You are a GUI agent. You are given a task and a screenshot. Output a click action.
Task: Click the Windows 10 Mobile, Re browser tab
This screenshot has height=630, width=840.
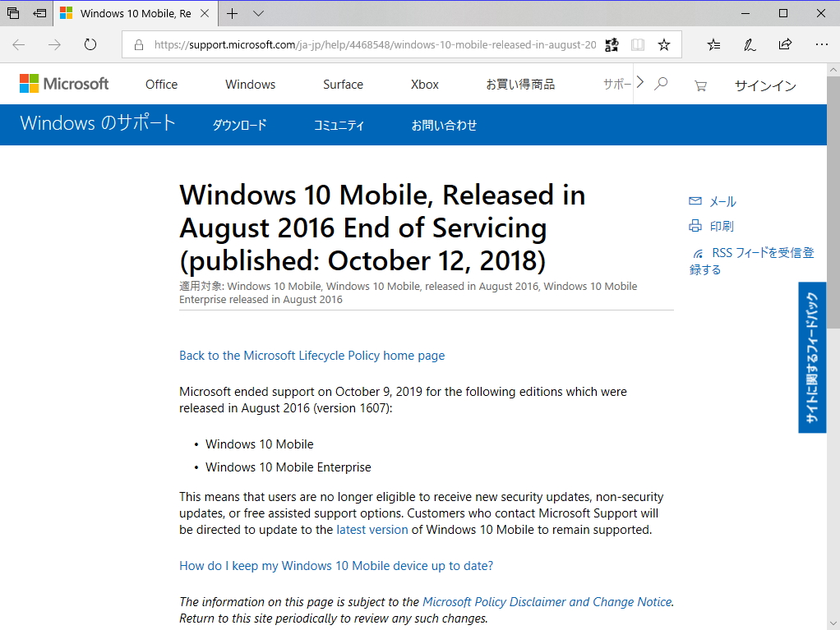(136, 13)
